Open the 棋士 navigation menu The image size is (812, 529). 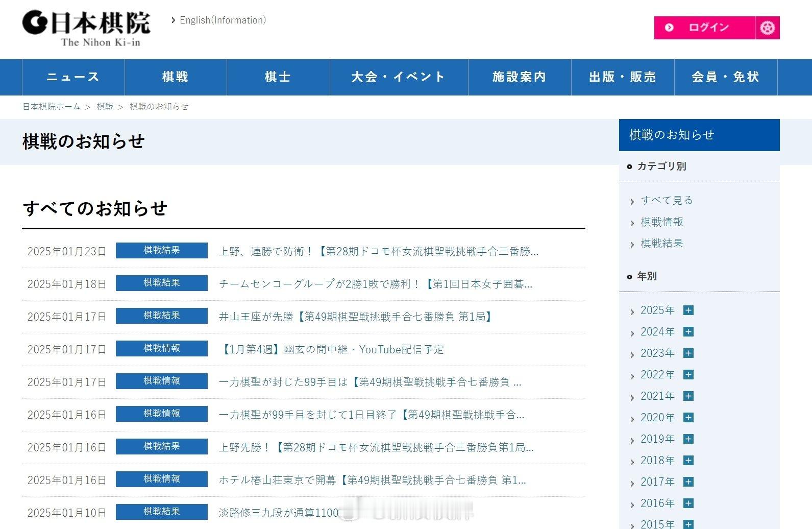click(x=278, y=77)
